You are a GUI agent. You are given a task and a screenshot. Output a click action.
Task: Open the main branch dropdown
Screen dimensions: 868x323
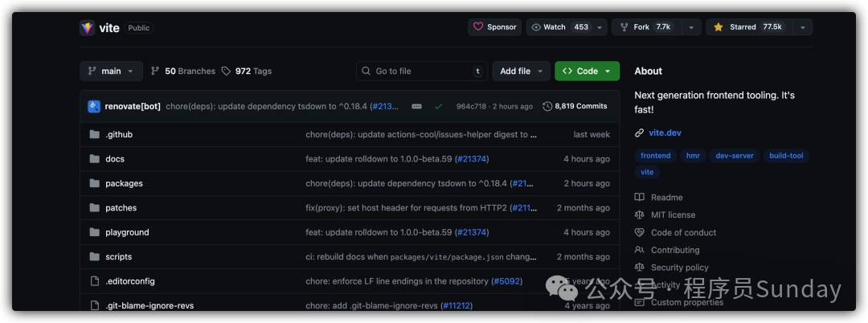pyautogui.click(x=111, y=71)
